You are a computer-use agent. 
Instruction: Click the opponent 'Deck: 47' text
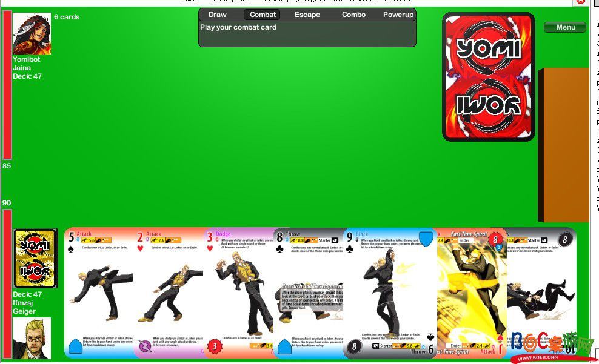click(27, 76)
